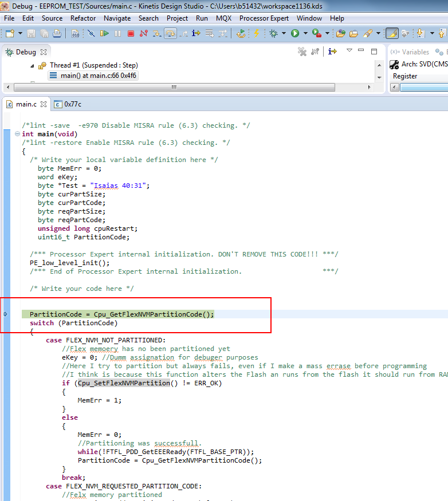Viewport: 448px width, 501px height.
Task: Open the Next Annotation dropdown arrow
Action: point(432,33)
